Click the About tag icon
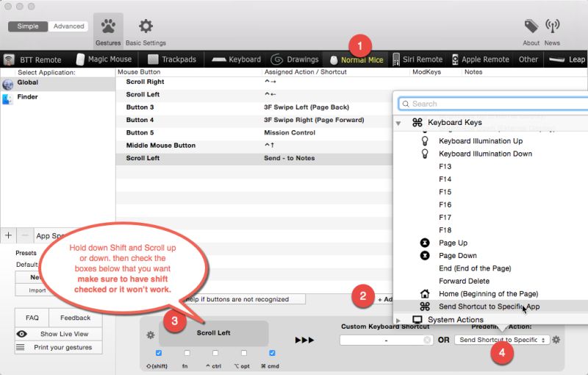 pyautogui.click(x=531, y=26)
